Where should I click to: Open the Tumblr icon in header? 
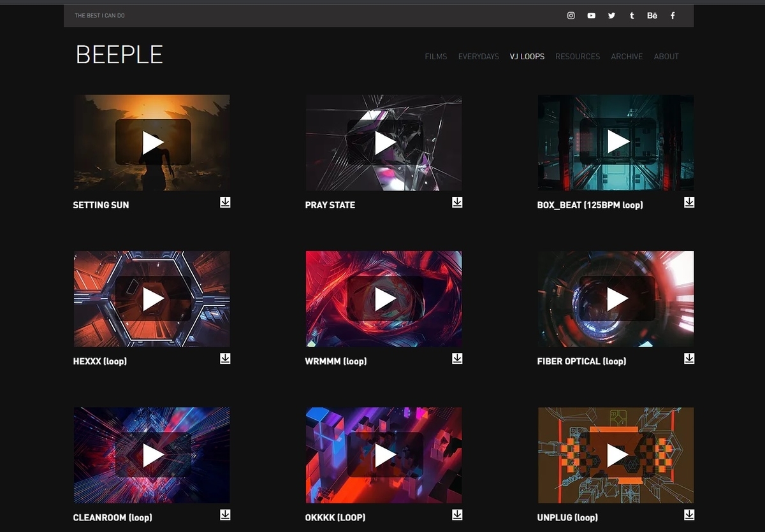tap(632, 15)
